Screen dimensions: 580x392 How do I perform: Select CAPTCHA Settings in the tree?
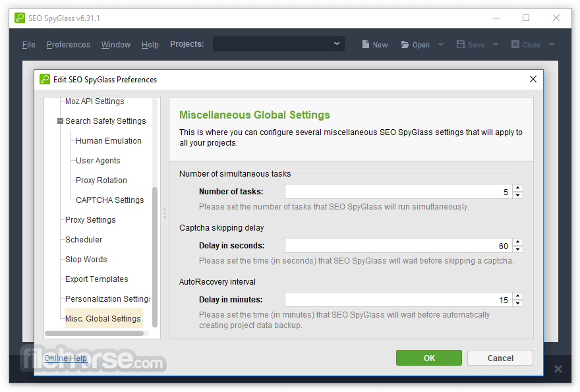point(110,200)
